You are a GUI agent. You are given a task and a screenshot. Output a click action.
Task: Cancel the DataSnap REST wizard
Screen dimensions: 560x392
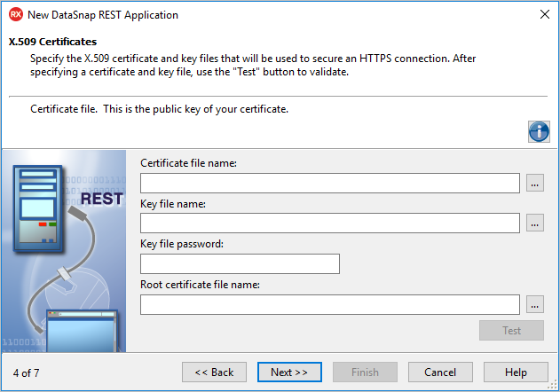(x=440, y=372)
